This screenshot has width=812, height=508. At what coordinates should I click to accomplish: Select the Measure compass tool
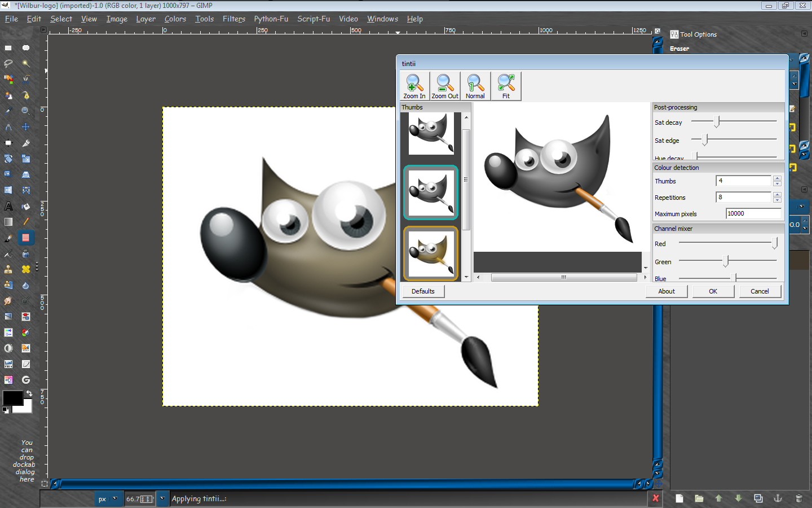8,127
